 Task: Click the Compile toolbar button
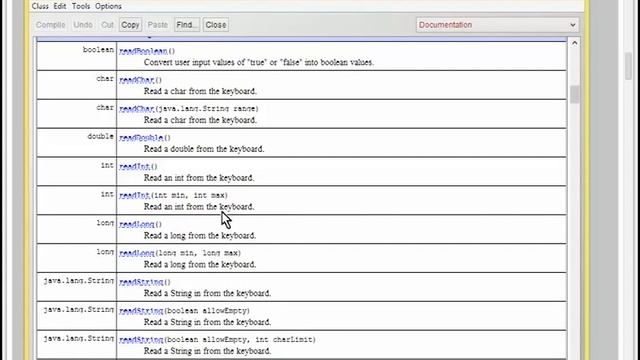click(x=51, y=25)
